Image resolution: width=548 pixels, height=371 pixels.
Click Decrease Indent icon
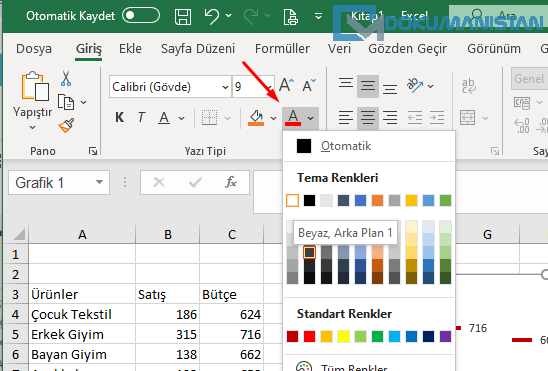(415, 118)
